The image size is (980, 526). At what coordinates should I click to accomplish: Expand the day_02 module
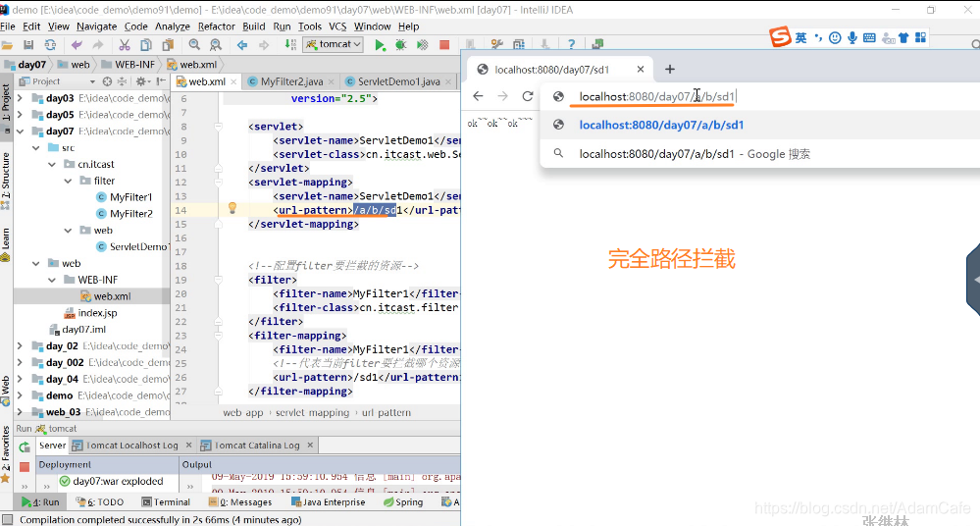click(x=20, y=345)
